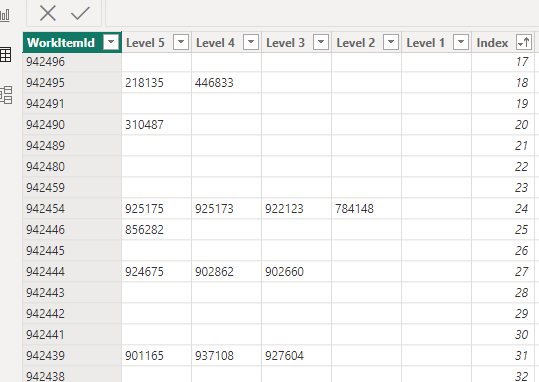Click Level 5 value 310487

point(144,125)
